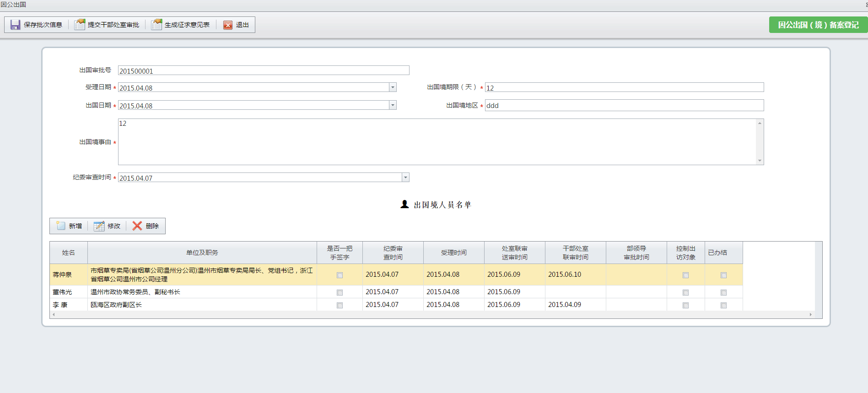Expand the 出国日期 date dropdown
Image resolution: width=868 pixels, height=393 pixels.
coord(393,105)
